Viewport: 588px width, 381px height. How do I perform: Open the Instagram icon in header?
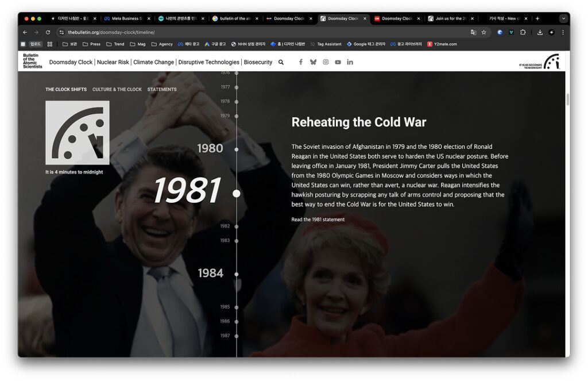[x=326, y=62]
